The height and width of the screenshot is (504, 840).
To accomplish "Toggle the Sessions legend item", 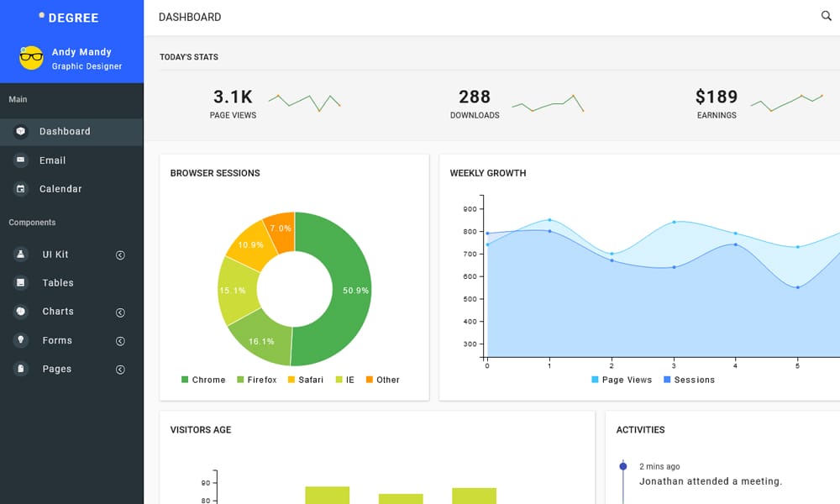I will [x=690, y=380].
